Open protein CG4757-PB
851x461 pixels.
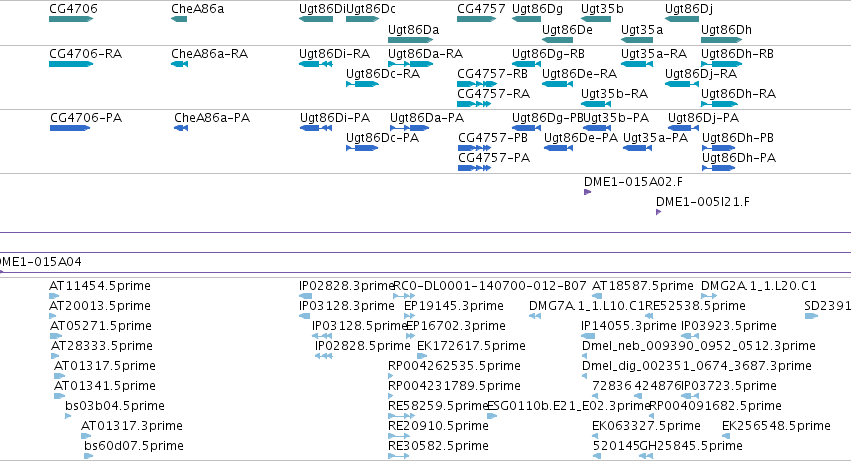point(474,148)
